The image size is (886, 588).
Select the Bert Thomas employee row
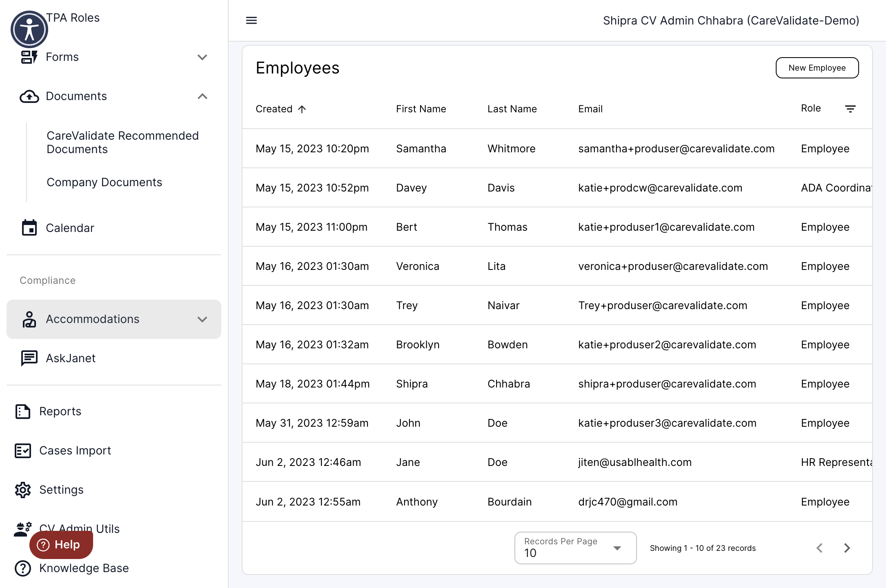pos(557,227)
